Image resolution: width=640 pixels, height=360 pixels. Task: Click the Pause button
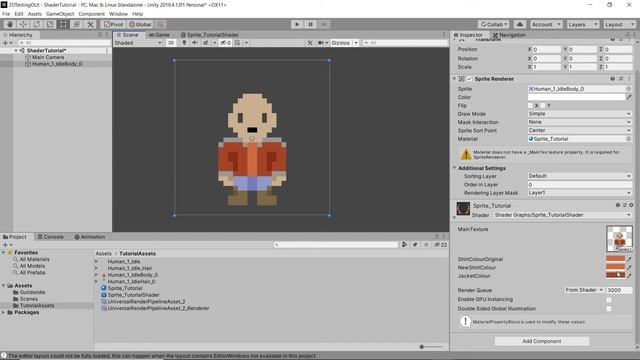[x=310, y=24]
